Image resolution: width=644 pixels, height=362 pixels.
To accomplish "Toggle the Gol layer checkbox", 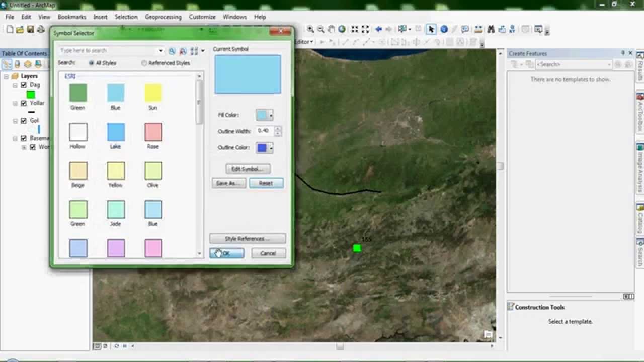I will [24, 121].
